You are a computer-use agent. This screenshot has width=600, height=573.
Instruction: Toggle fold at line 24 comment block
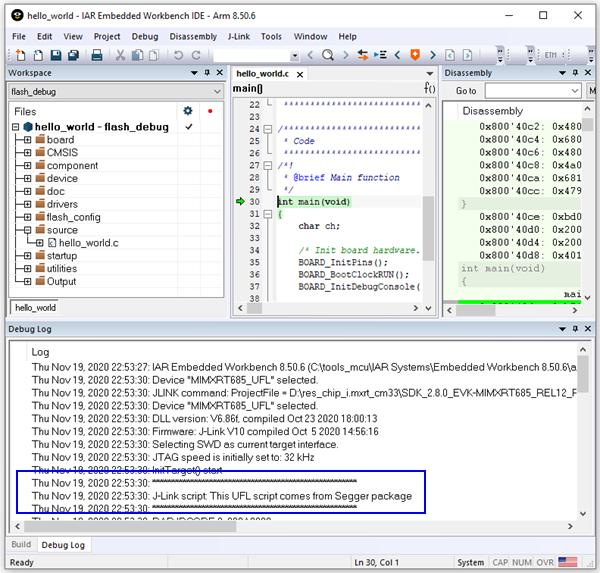268,129
